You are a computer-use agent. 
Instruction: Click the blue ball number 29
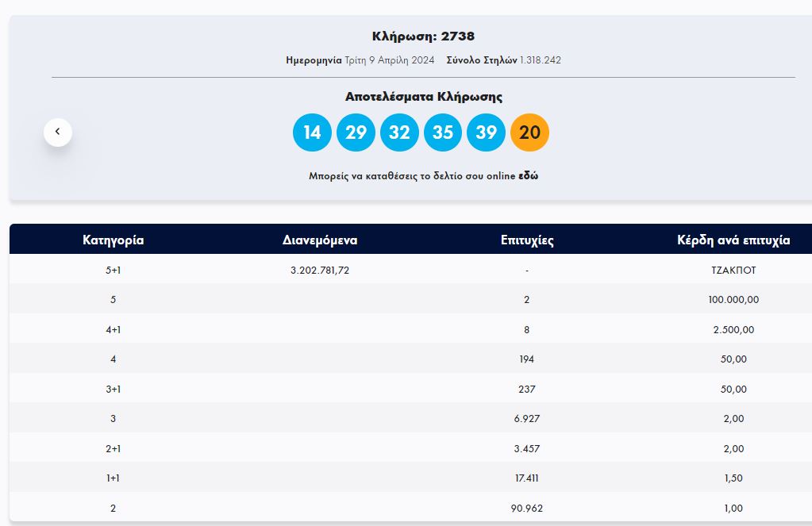pyautogui.click(x=356, y=132)
